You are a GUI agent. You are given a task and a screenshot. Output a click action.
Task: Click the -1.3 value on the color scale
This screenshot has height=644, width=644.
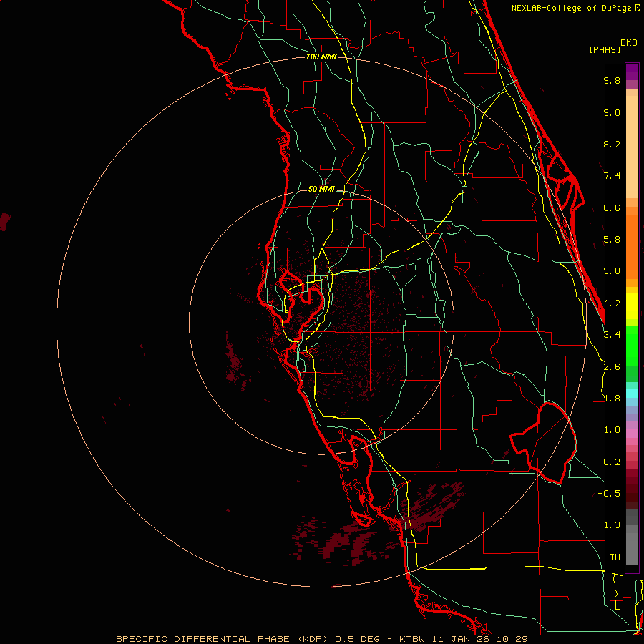609,525
